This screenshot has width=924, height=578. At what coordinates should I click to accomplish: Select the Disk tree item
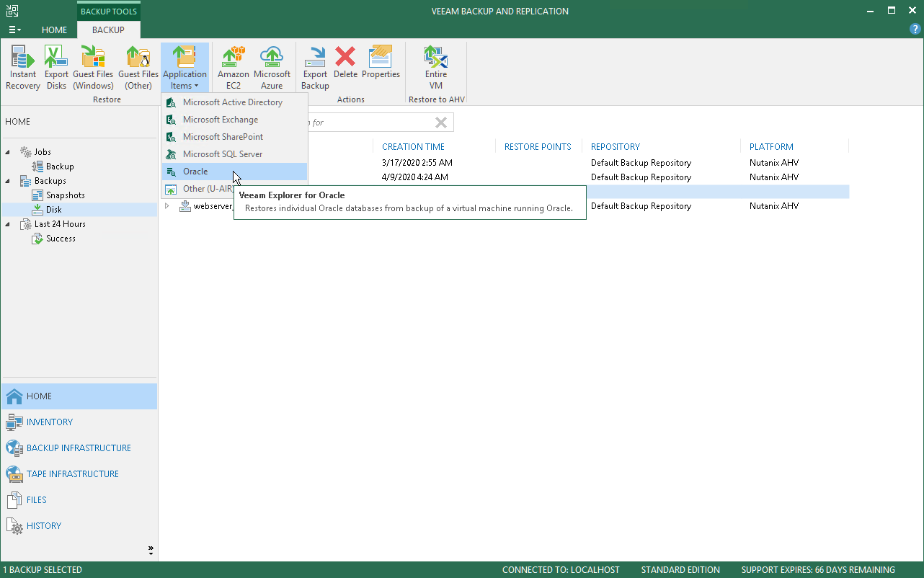tap(54, 210)
